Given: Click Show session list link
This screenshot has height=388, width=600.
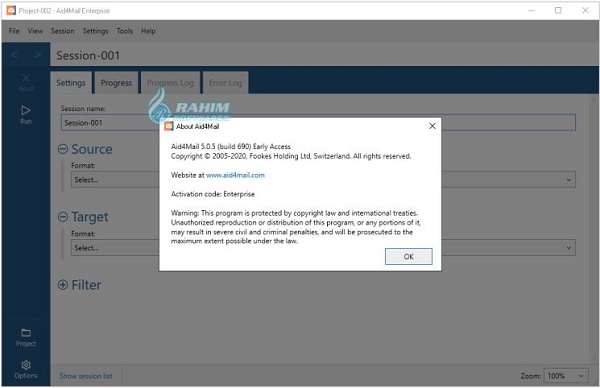Looking at the screenshot, I should pos(86,376).
